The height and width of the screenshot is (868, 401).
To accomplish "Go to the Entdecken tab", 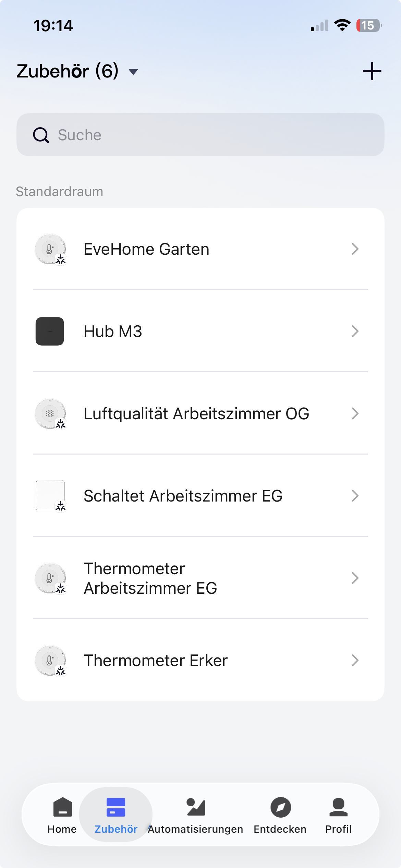I will click(280, 815).
